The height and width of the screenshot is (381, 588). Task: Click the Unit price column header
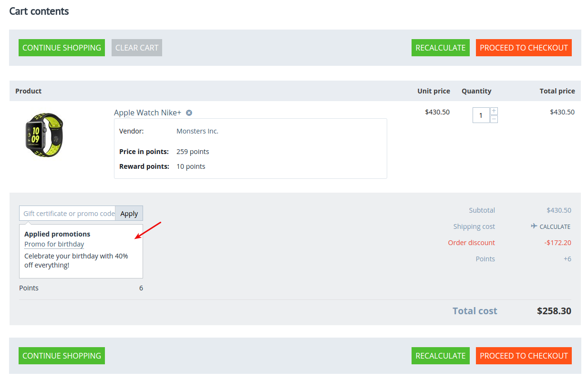[x=433, y=91]
